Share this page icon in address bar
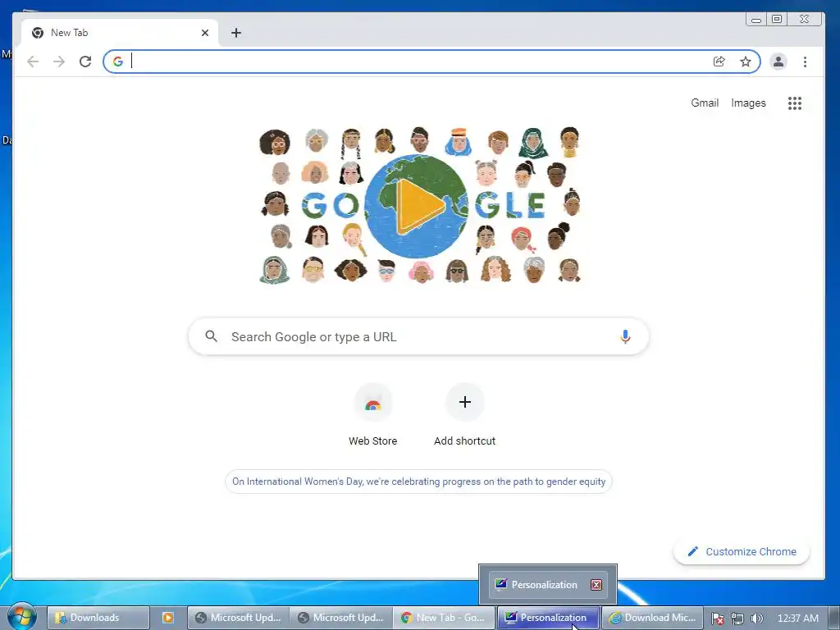The image size is (840, 630). (x=719, y=62)
